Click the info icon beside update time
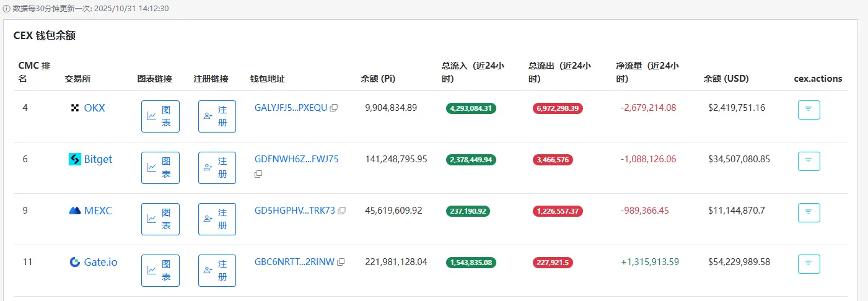This screenshot has height=301, width=868. click(6, 9)
